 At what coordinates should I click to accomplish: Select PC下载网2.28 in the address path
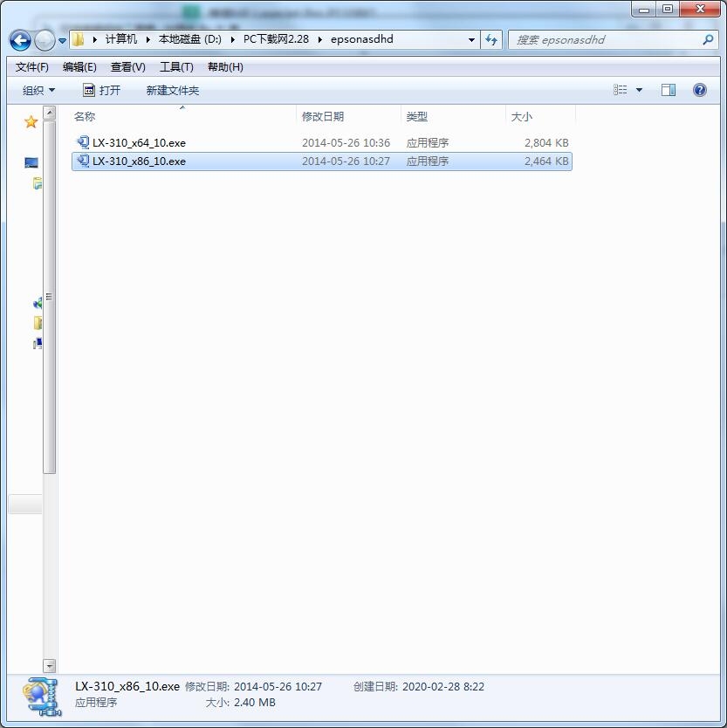[276, 39]
